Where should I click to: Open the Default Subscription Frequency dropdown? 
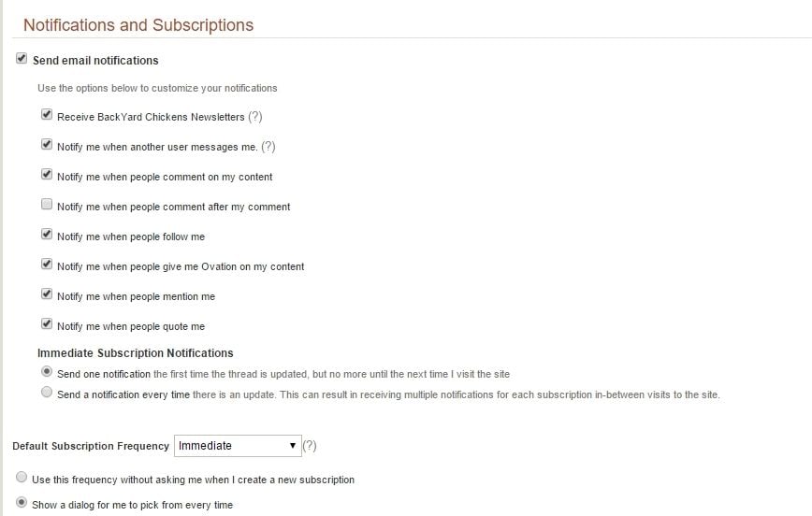pyautogui.click(x=239, y=446)
